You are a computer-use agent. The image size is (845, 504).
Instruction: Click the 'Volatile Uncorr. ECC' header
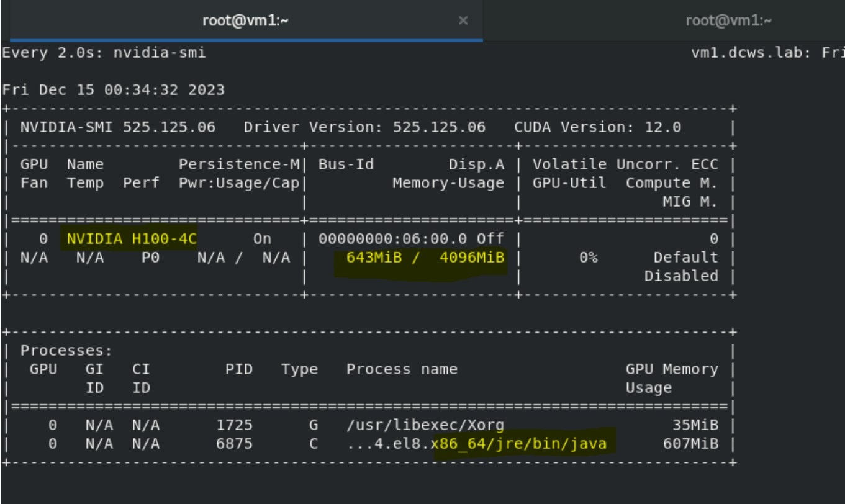(625, 164)
